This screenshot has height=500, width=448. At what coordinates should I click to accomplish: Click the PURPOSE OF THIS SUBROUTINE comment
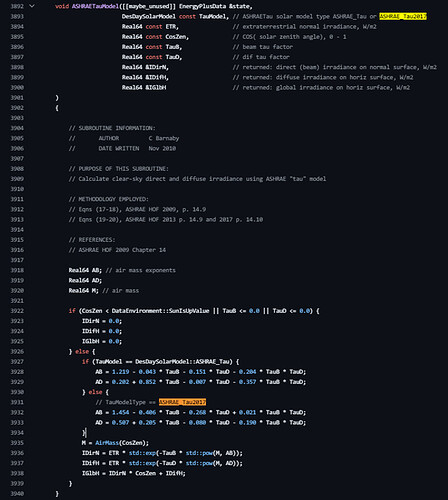[118, 169]
